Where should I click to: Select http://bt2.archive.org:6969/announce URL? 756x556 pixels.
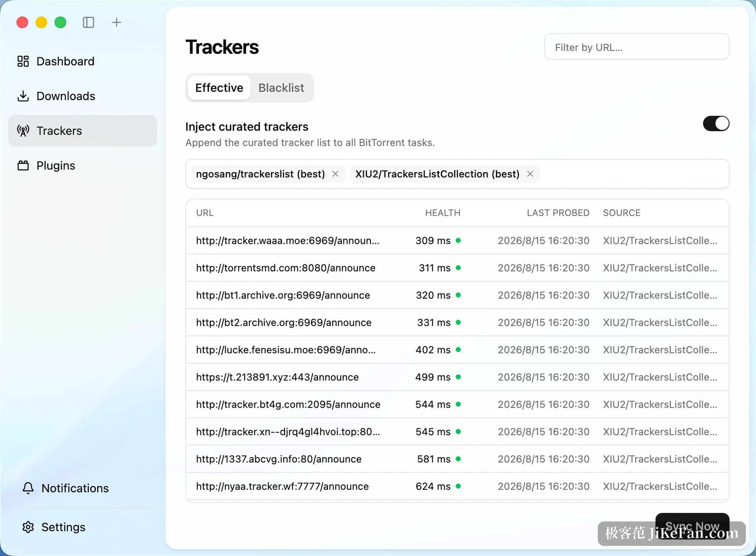(x=284, y=322)
